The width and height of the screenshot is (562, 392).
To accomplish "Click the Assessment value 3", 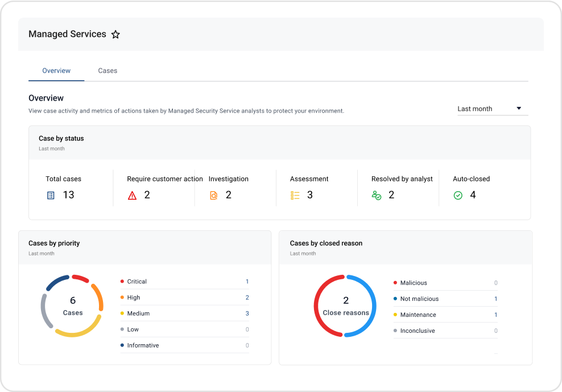I will click(x=309, y=195).
